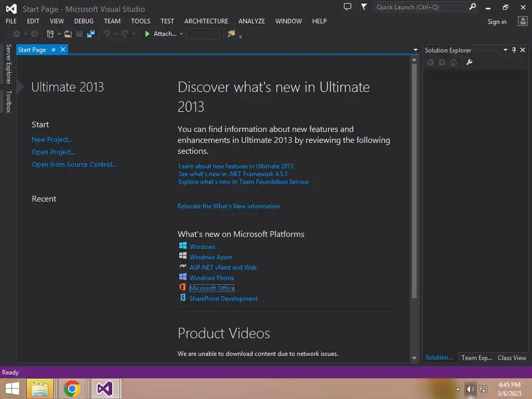The width and height of the screenshot is (532, 399).
Task: Select the Solution Explorer bottom tab
Action: pyautogui.click(x=438, y=357)
